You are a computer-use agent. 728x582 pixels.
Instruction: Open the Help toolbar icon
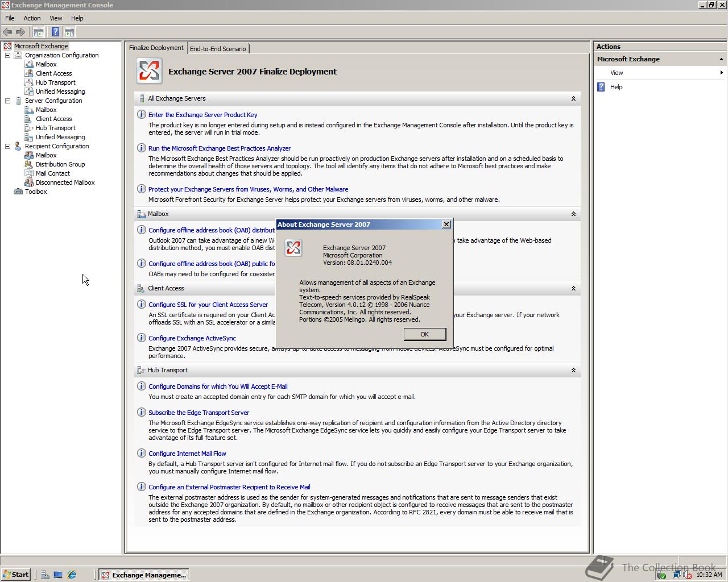55,32
